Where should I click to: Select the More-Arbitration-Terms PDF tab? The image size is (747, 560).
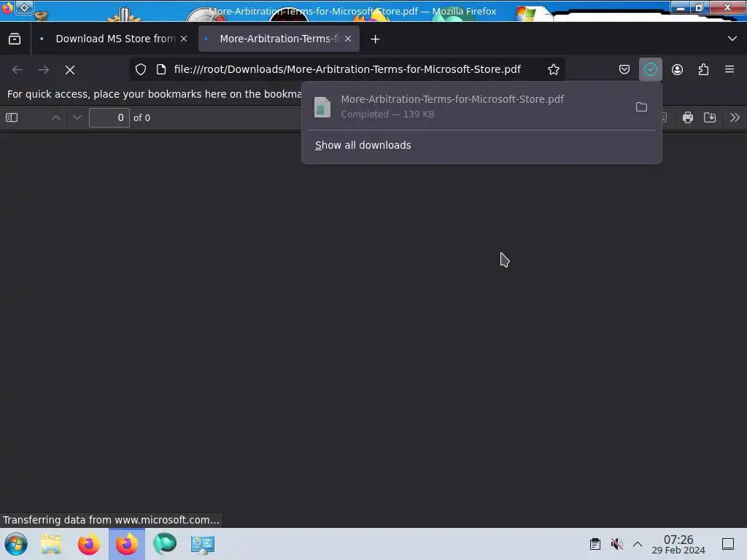tap(279, 39)
